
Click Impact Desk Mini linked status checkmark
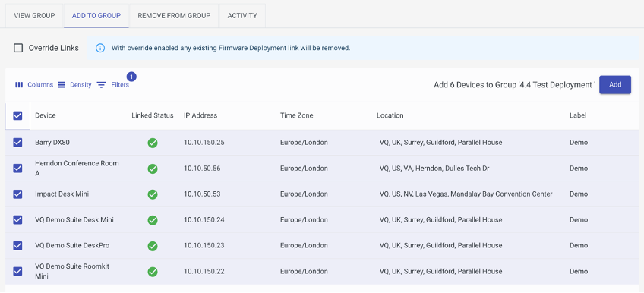pyautogui.click(x=153, y=194)
